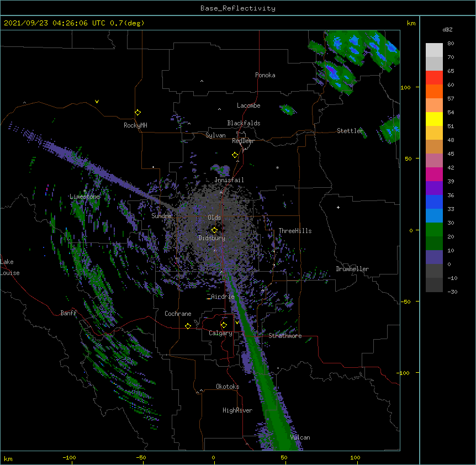Click the magenta 42 dBZ legend swatch
This screenshot has height=465, width=476.
tap(434, 174)
